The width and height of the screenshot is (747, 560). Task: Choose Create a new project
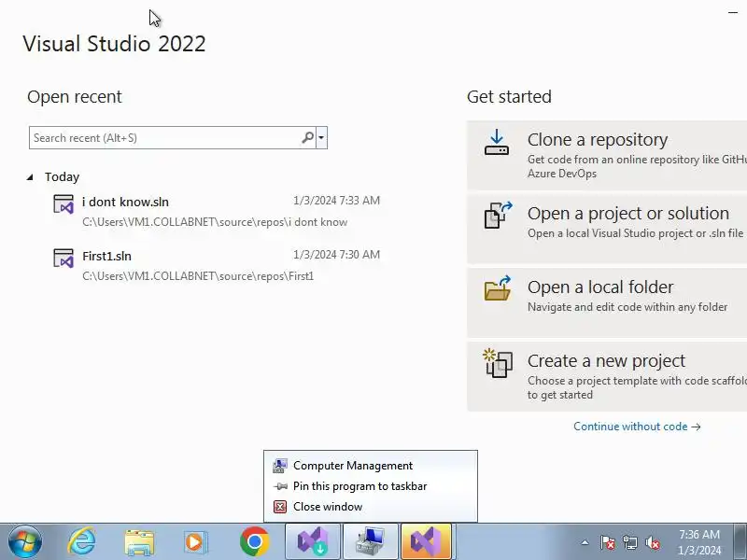[607, 377]
